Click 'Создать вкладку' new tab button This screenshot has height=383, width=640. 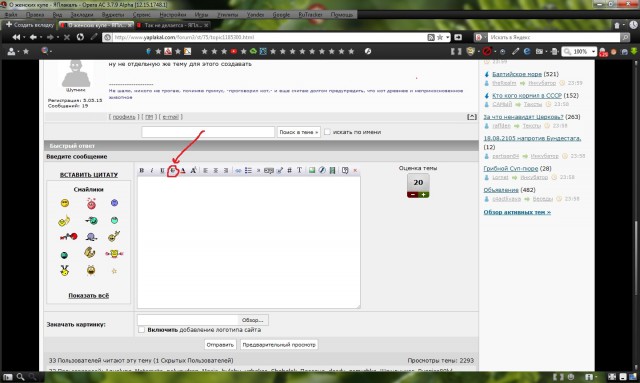point(29,25)
